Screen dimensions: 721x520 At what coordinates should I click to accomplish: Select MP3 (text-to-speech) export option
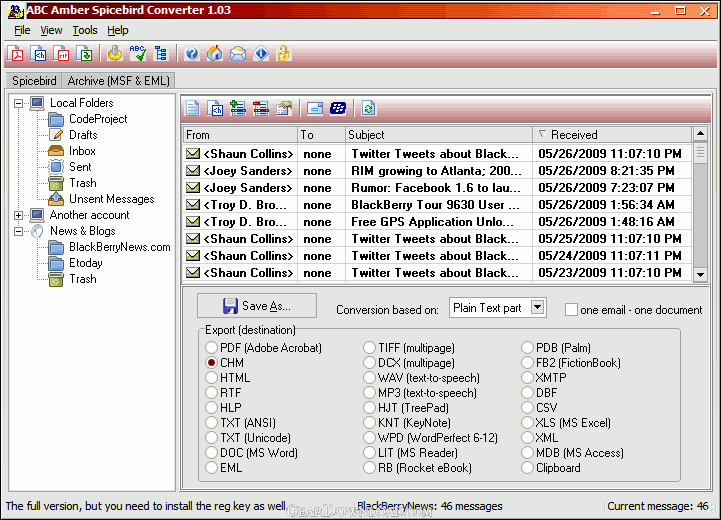(420, 393)
